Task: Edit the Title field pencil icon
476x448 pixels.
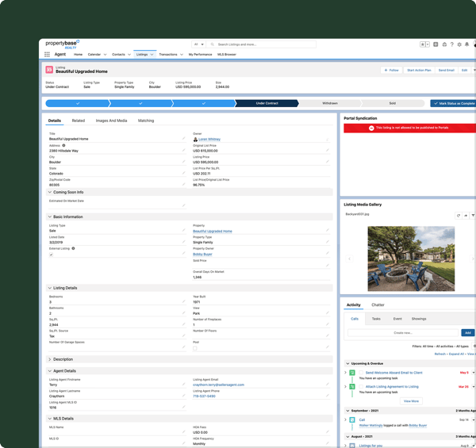Action: tap(184, 138)
